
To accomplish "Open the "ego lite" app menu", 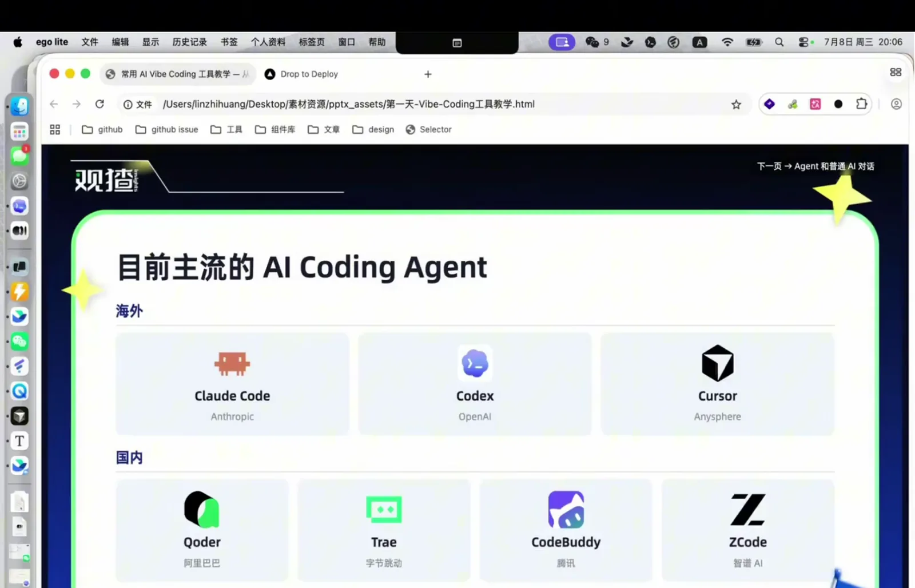I will (x=52, y=42).
